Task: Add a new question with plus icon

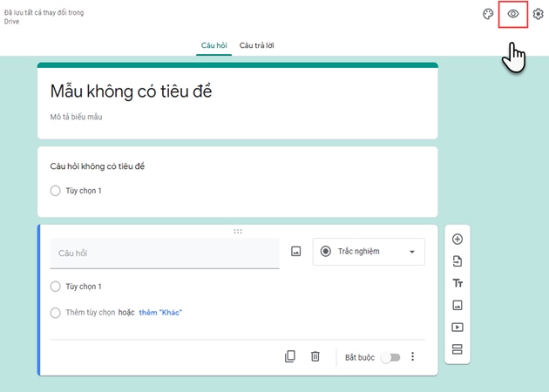Action: tap(457, 239)
